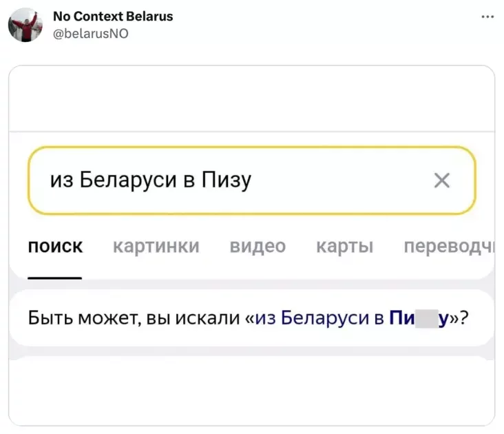Click the @belarusNO handle
The image size is (504, 434).
click(91, 32)
